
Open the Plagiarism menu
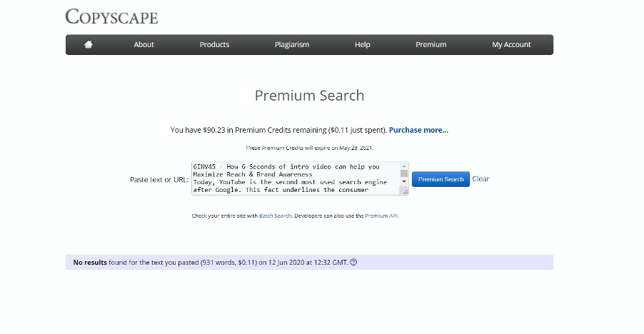coord(292,45)
